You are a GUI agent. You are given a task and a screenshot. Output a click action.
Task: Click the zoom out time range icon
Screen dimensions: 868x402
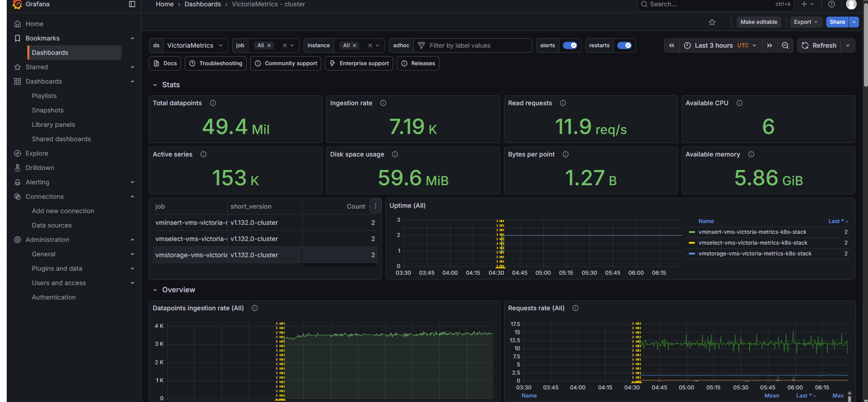(785, 45)
